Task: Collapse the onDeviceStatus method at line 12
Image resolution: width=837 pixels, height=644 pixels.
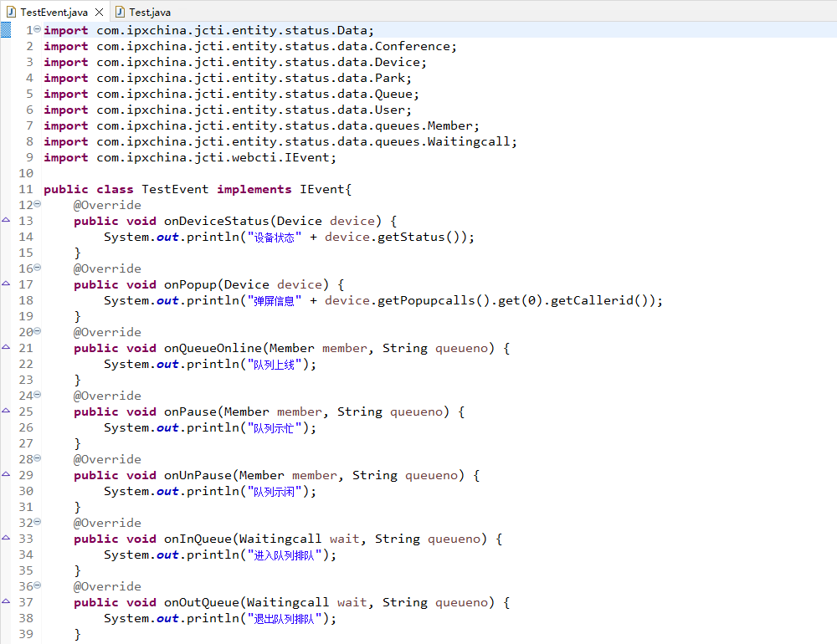Action: pyautogui.click(x=37, y=205)
